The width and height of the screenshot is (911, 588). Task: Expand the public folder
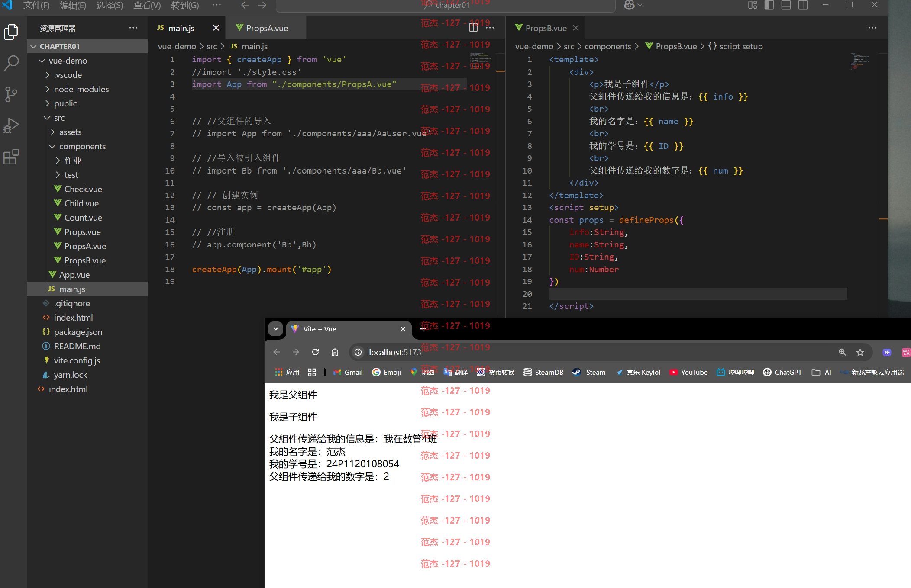(87, 103)
